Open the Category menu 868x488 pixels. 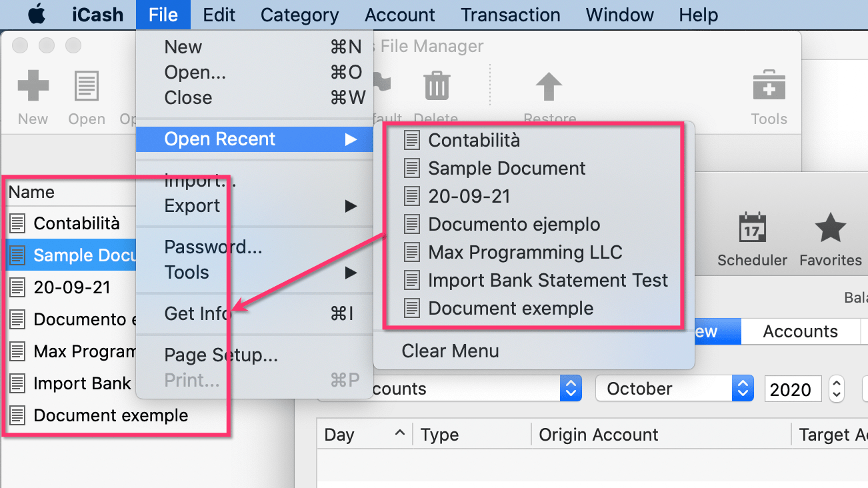coord(299,15)
